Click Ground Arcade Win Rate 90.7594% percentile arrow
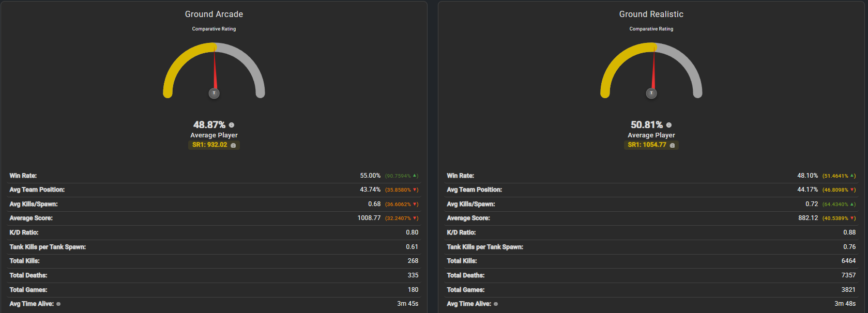Viewport: 868px width, 313px height. (415, 176)
